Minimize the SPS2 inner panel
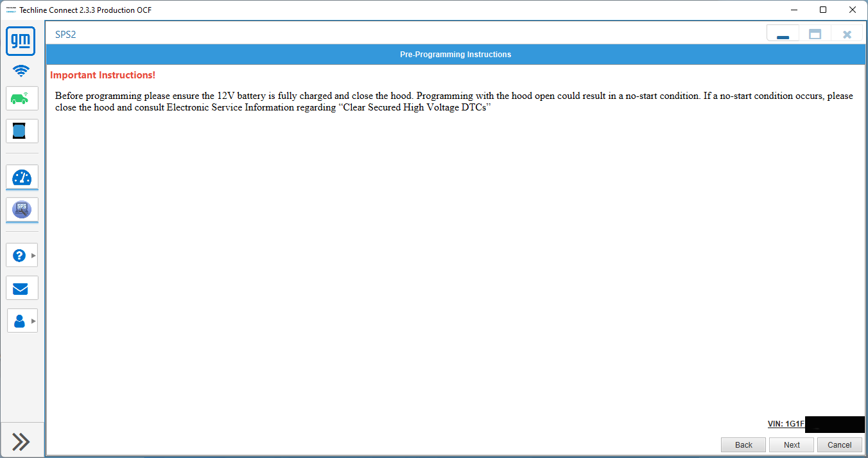Viewport: 868px width, 458px height. pyautogui.click(x=783, y=35)
